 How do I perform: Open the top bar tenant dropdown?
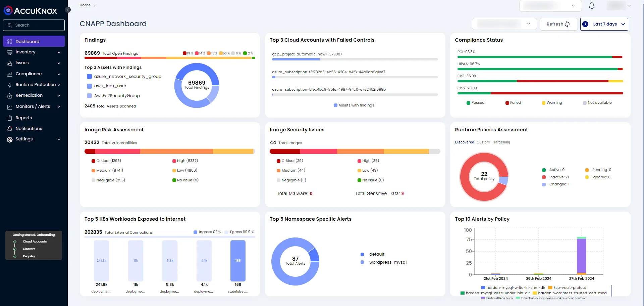point(550,6)
